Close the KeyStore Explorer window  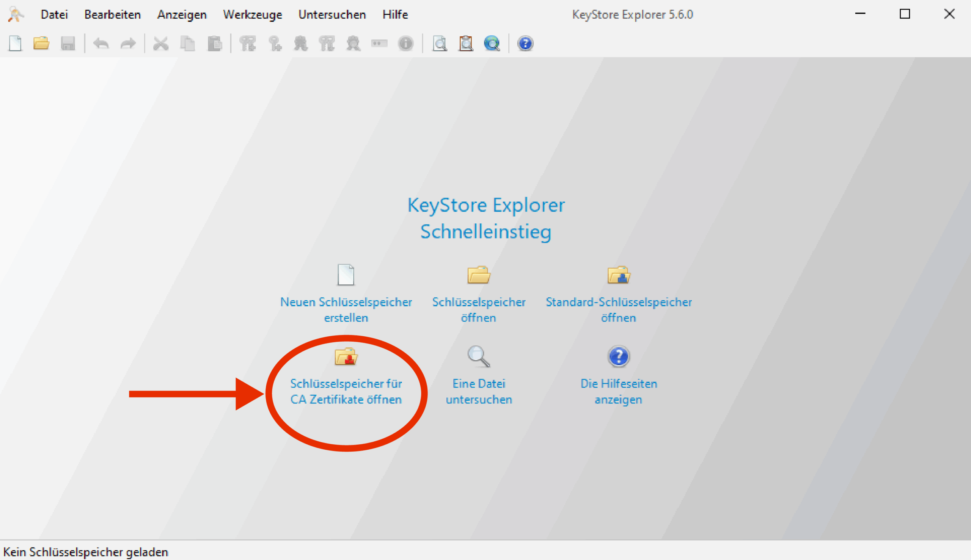[949, 14]
